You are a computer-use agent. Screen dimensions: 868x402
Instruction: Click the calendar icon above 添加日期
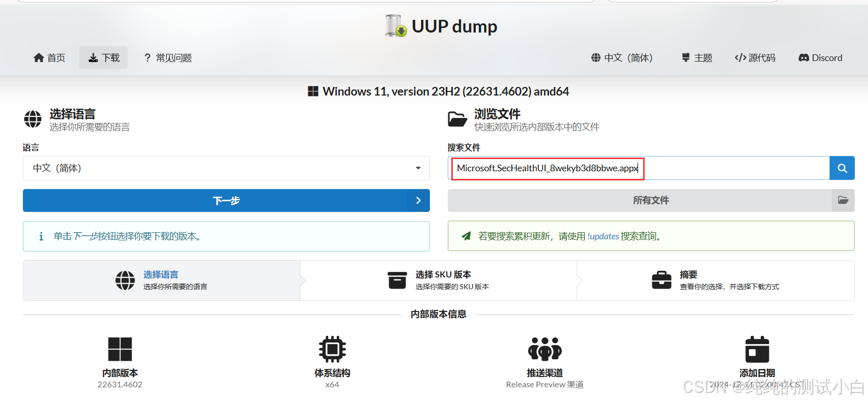pos(757,349)
